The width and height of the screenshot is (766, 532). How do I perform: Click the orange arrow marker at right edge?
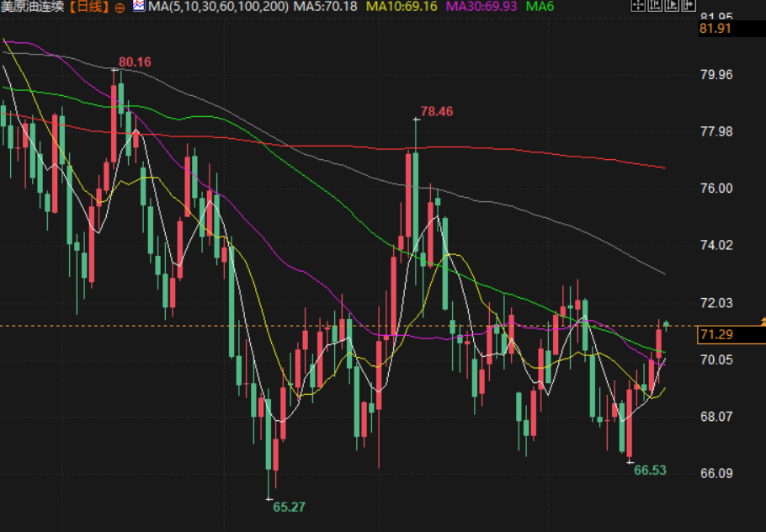coord(762,322)
